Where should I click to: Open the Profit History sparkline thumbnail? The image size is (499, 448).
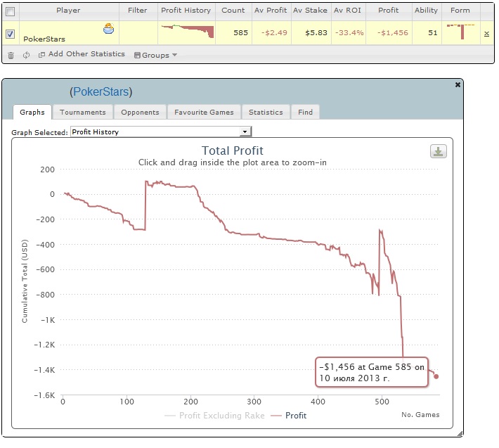pyautogui.click(x=186, y=32)
